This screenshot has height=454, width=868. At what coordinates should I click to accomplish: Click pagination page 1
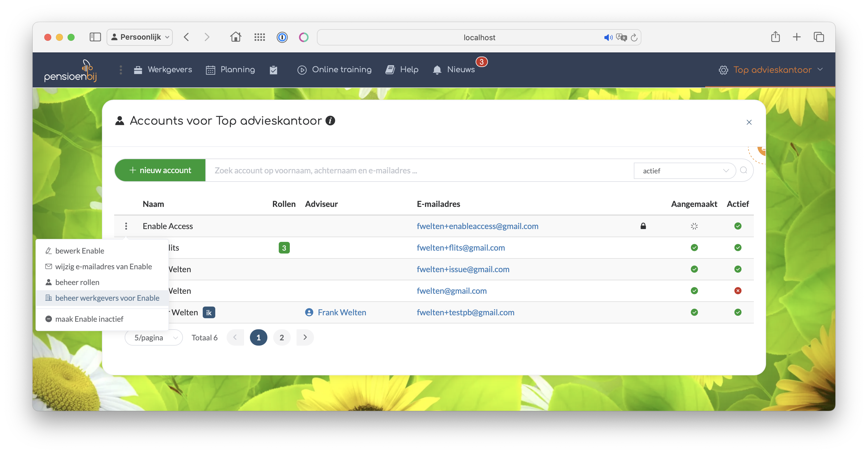(258, 337)
